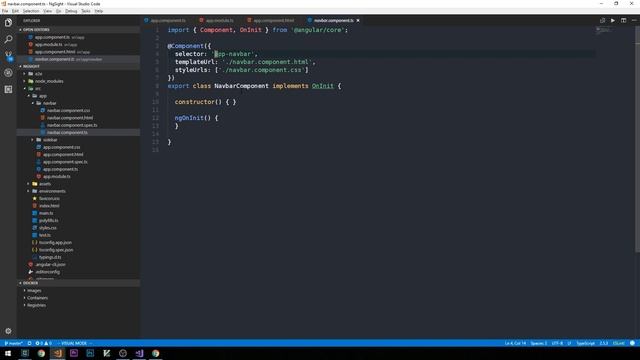The width and height of the screenshot is (640, 360).
Task: Open the Debug menu
Action: [71, 11]
